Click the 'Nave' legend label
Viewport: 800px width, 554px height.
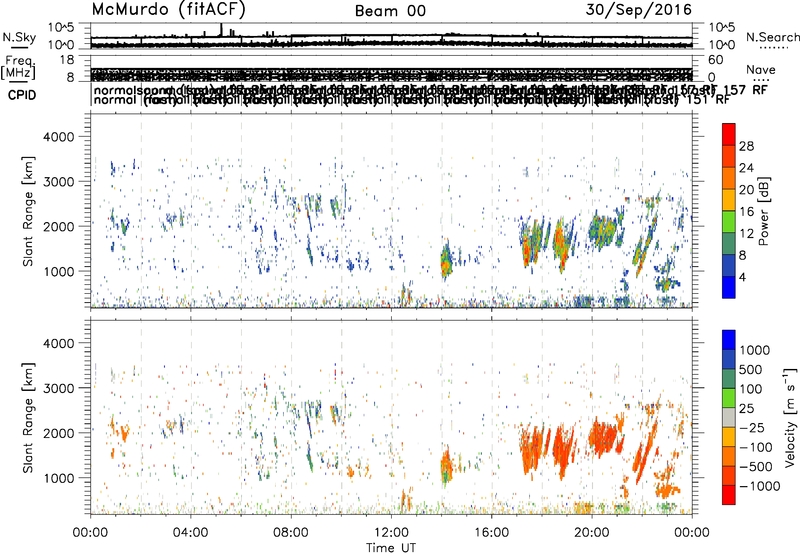point(761,69)
